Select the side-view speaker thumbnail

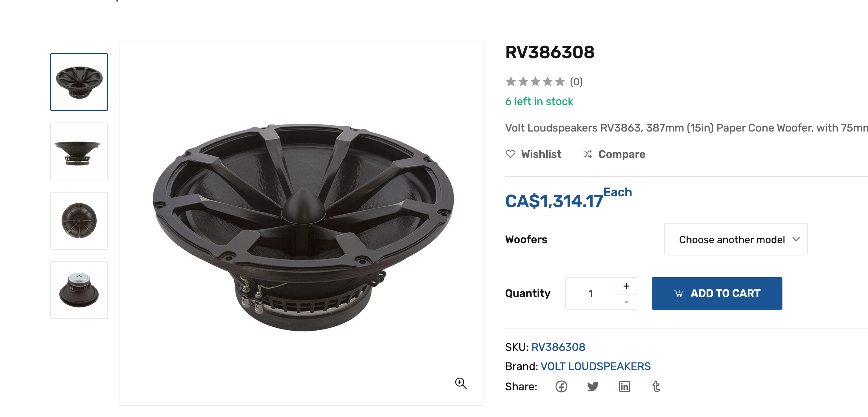pyautogui.click(x=79, y=151)
